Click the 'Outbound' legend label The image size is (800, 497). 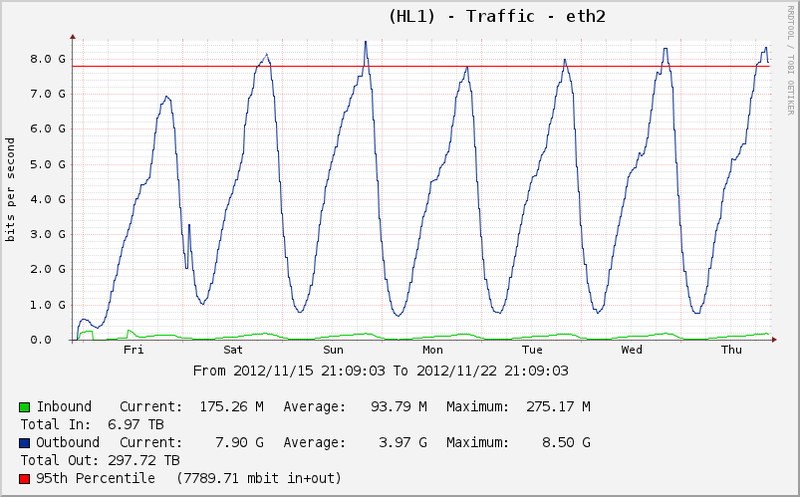[x=68, y=442]
